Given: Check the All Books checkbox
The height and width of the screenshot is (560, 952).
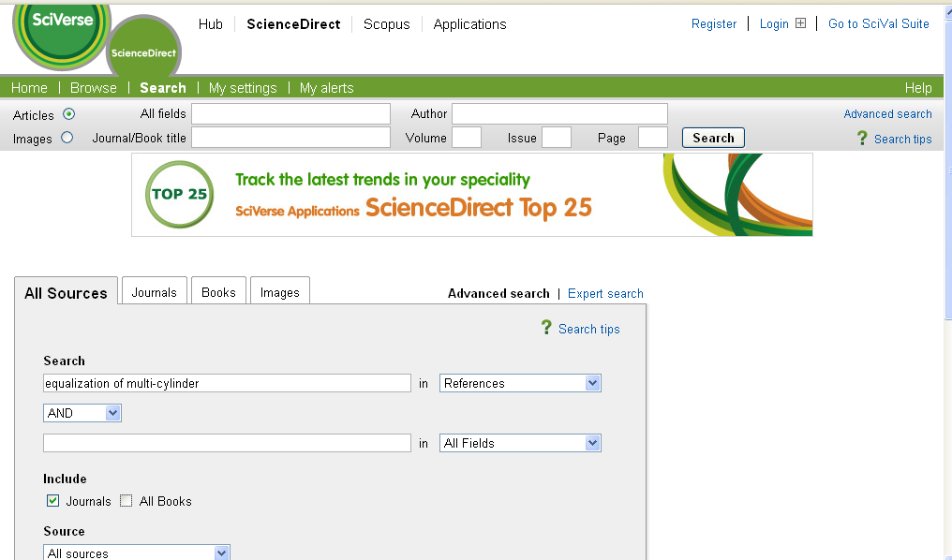Looking at the screenshot, I should tap(126, 501).
